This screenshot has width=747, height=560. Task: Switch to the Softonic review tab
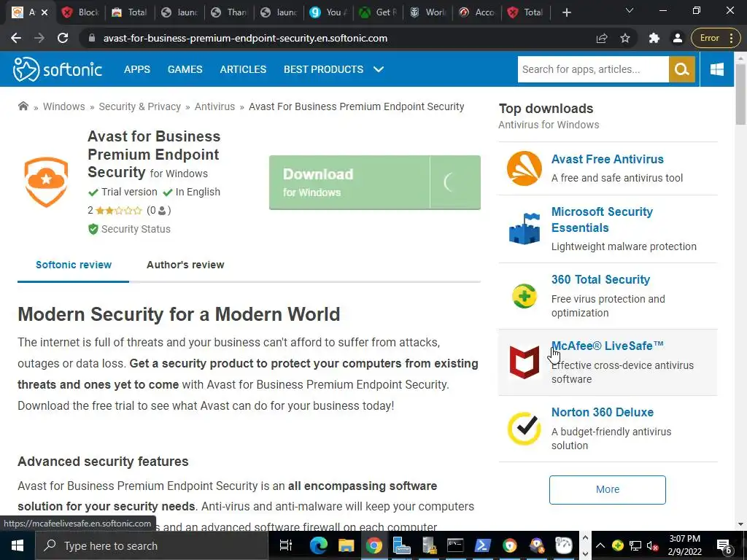pyautogui.click(x=74, y=265)
